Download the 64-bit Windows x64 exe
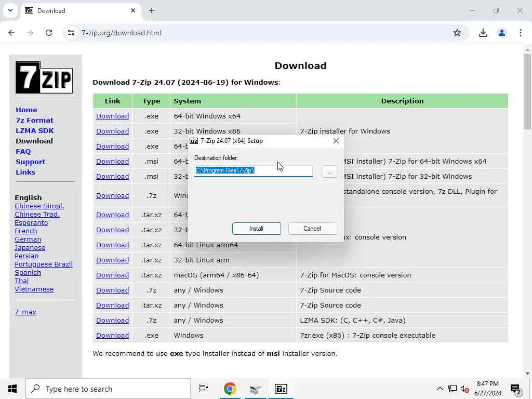The height and width of the screenshot is (399, 532). [x=112, y=116]
